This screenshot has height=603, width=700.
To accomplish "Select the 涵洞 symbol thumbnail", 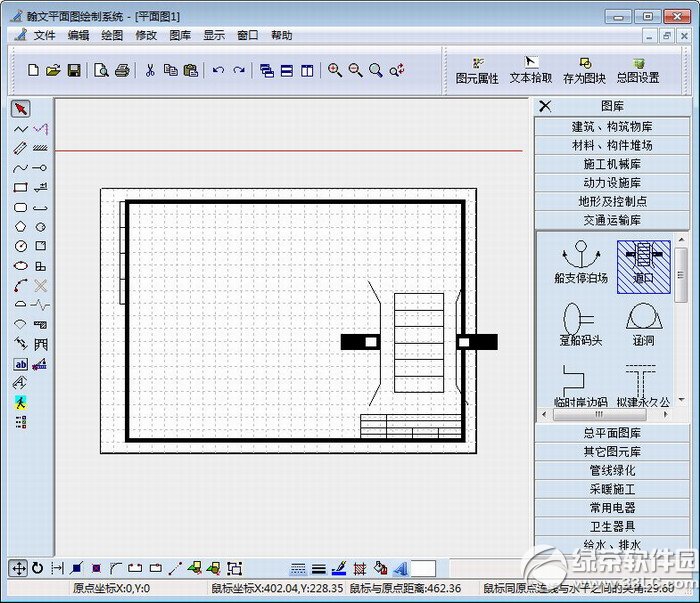I will point(643,324).
